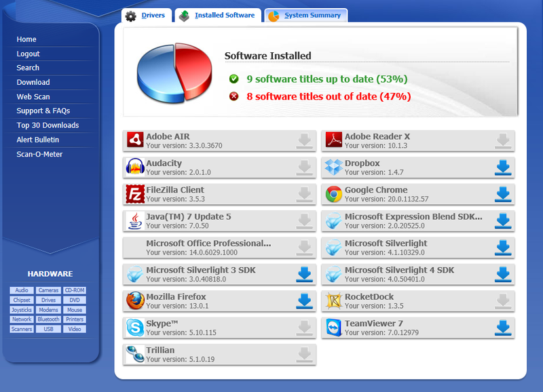
Task: Download Silverlight 4 SDK update arrow
Action: point(503,275)
